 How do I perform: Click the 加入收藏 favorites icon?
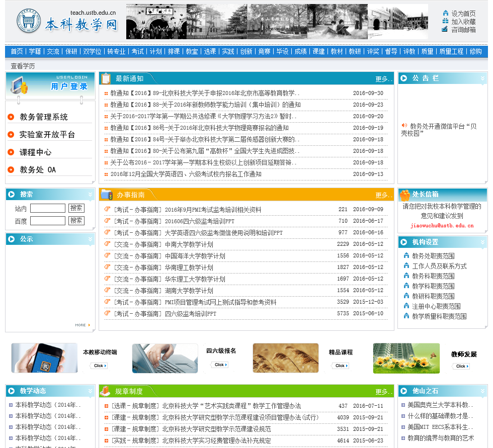[x=445, y=21]
